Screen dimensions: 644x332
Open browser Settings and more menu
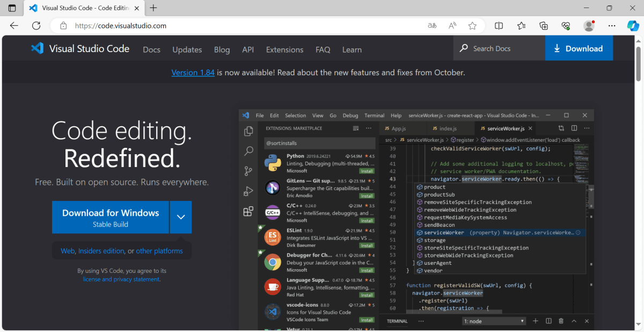[x=612, y=26]
